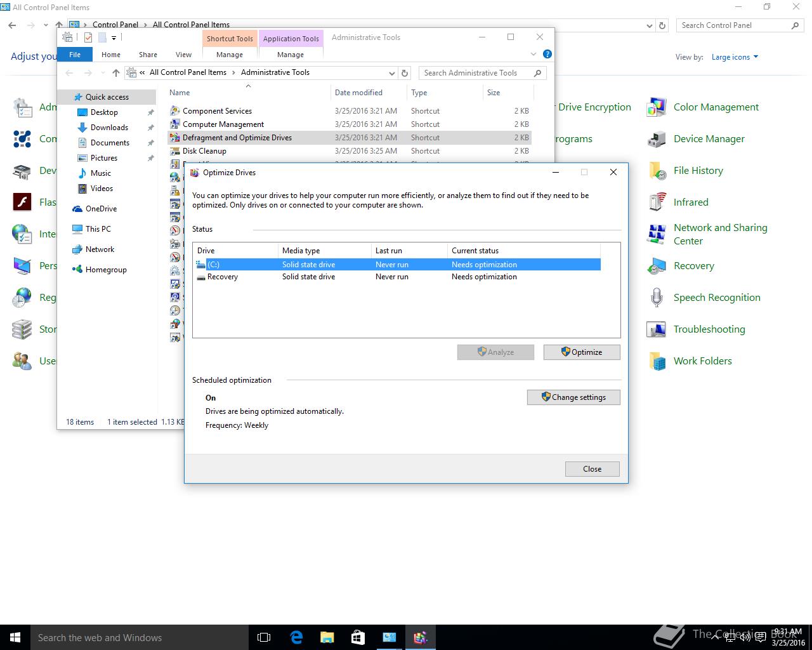The image size is (812, 650).
Task: Expand the Control Panel address bar dropdown
Action: [649, 26]
